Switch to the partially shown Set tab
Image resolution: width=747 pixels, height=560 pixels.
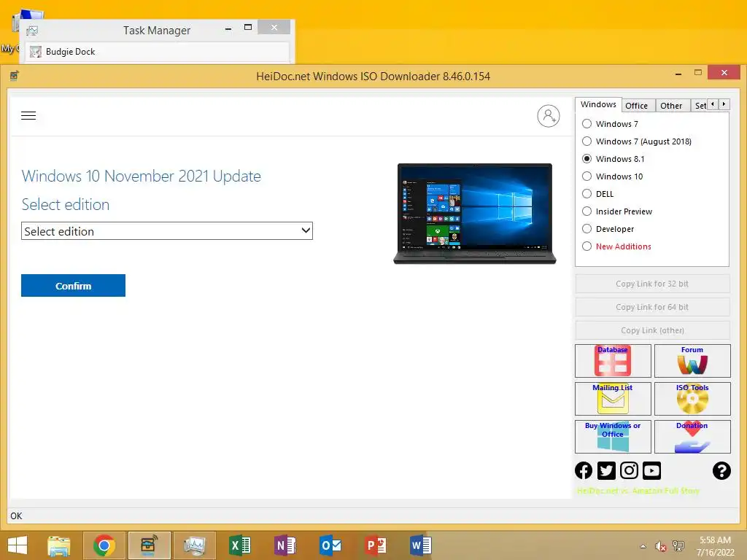pyautogui.click(x=700, y=106)
